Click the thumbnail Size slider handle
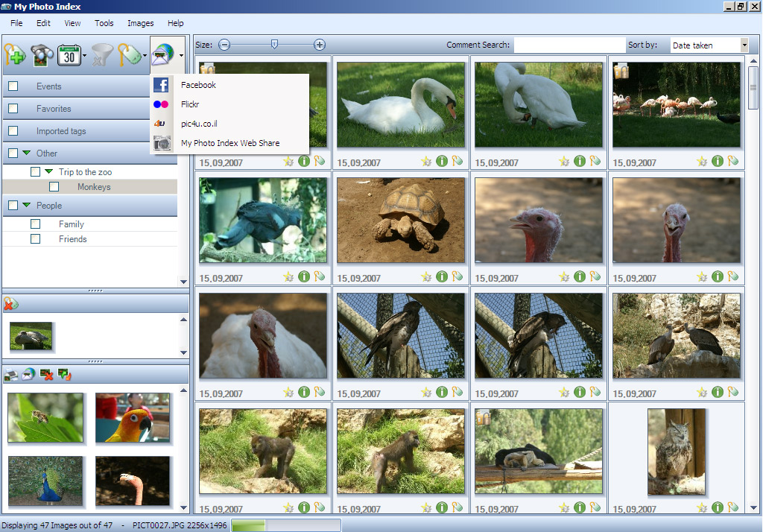 274,45
